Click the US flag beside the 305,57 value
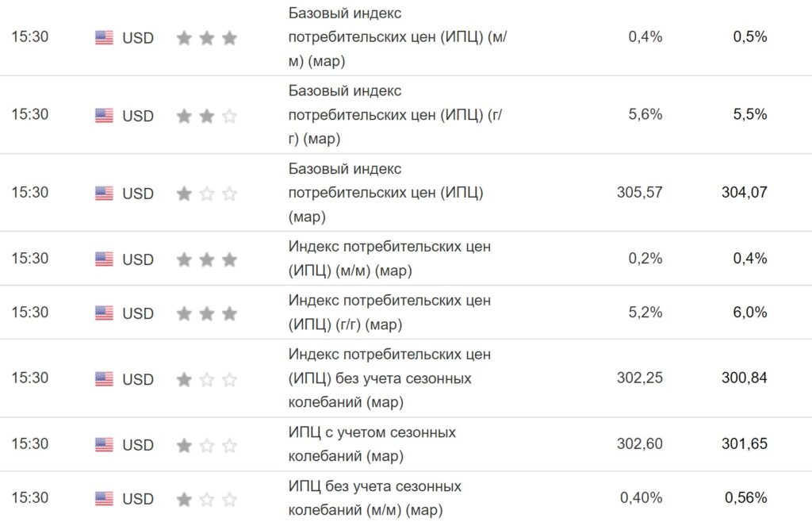The width and height of the screenshot is (812, 522). pyautogui.click(x=104, y=193)
